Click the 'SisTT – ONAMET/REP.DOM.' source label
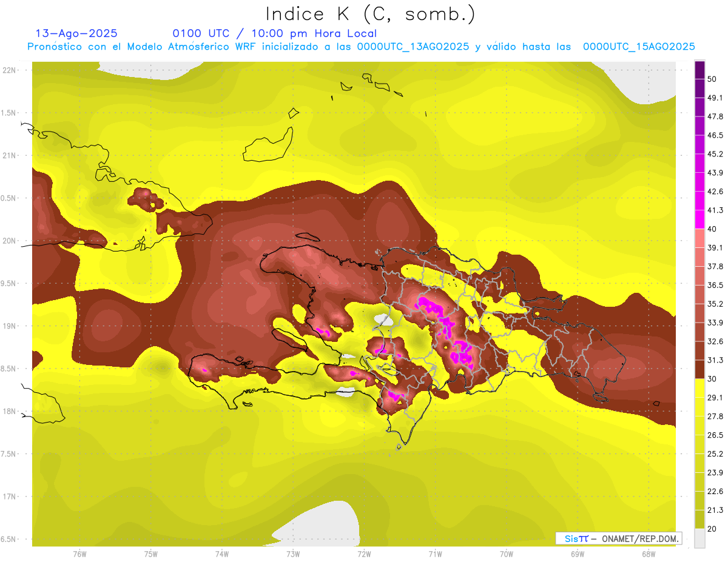The height and width of the screenshot is (562, 728). click(618, 538)
